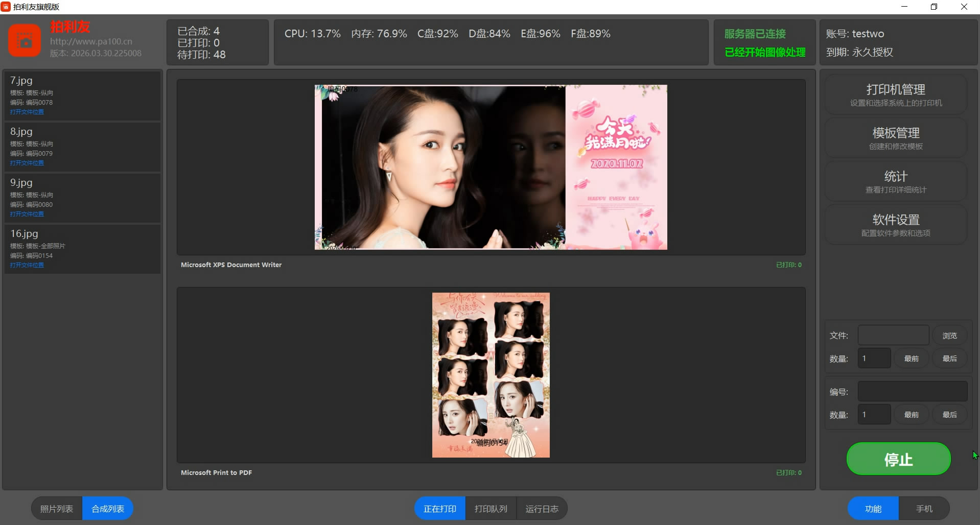Select the 打印队列 tab

coord(491,509)
